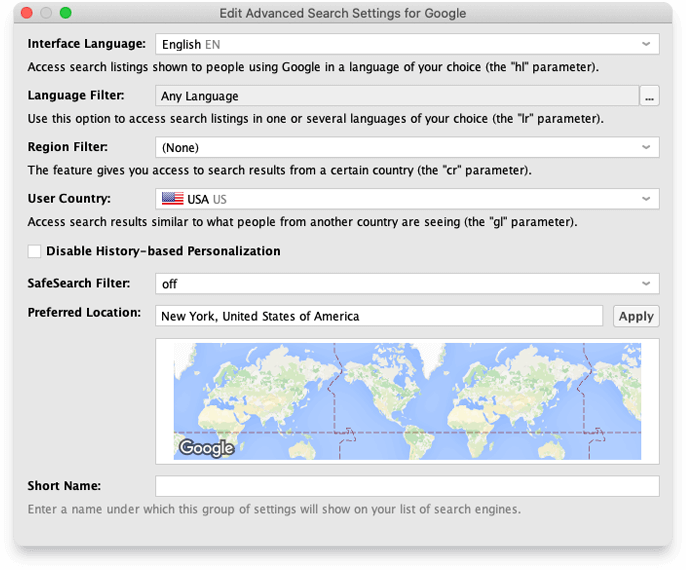This screenshot has height=570, width=686.
Task: Click the User Country chevron arrow
Action: point(646,199)
